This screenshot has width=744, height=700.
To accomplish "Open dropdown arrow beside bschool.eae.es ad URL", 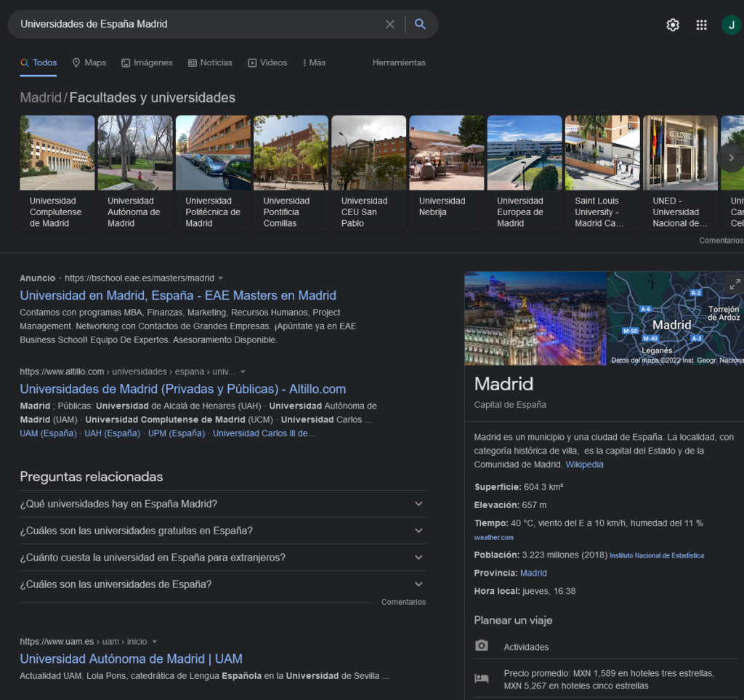I will [x=221, y=278].
